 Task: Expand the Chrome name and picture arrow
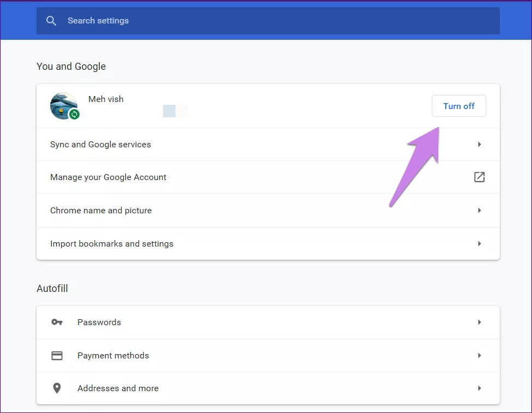(479, 211)
